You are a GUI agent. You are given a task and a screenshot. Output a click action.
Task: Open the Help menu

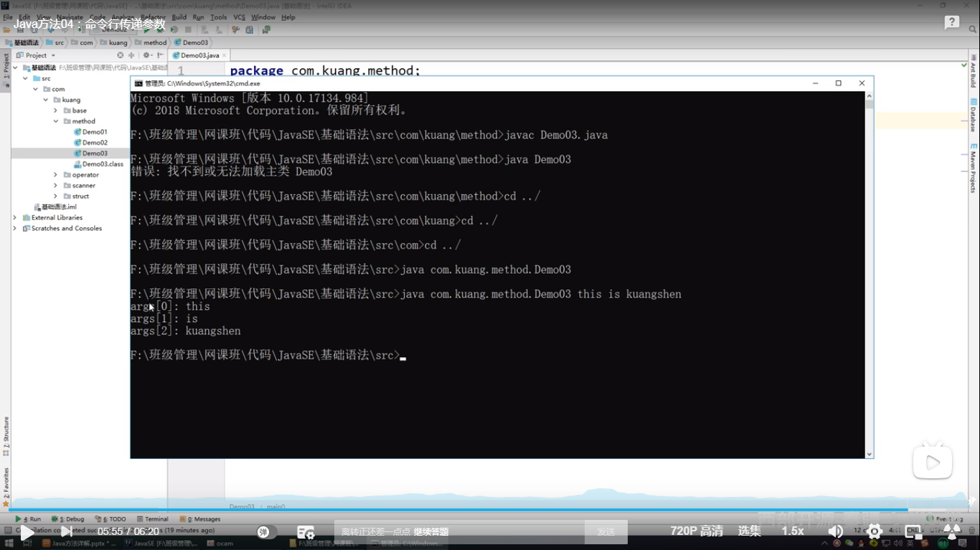pos(288,17)
